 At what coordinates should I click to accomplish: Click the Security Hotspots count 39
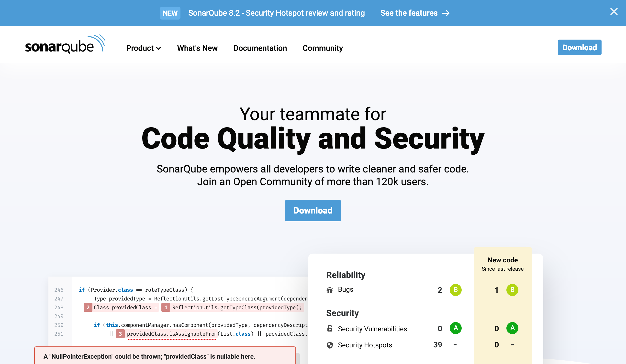pos(438,345)
